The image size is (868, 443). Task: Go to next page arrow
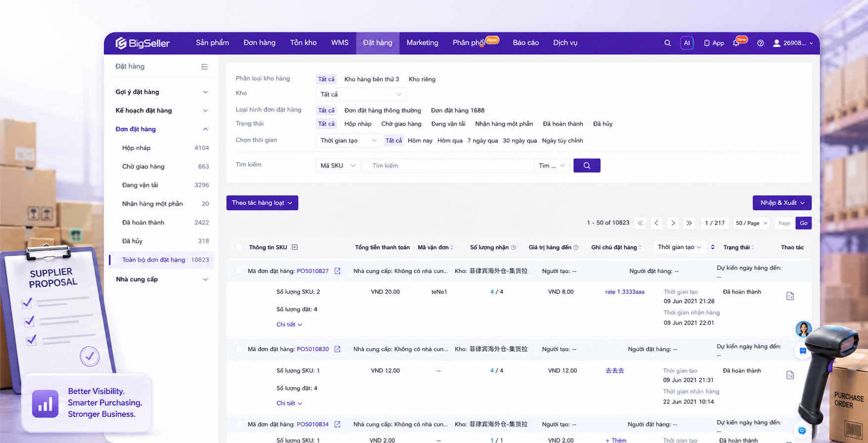coord(673,223)
